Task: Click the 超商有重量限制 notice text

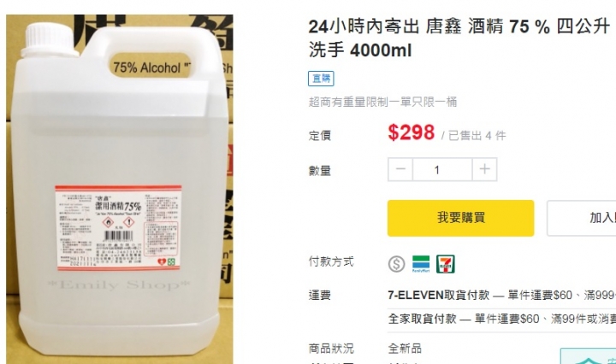Action: [382, 102]
